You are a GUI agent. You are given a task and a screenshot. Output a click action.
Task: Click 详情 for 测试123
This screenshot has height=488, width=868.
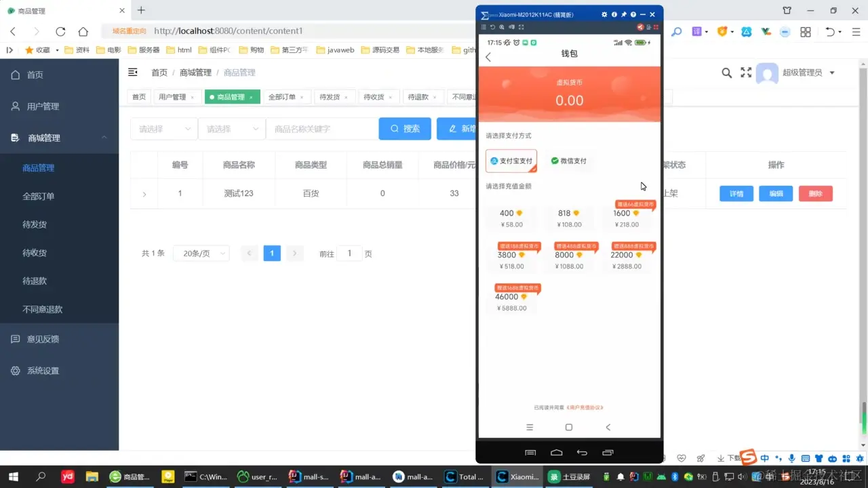pyautogui.click(x=736, y=194)
